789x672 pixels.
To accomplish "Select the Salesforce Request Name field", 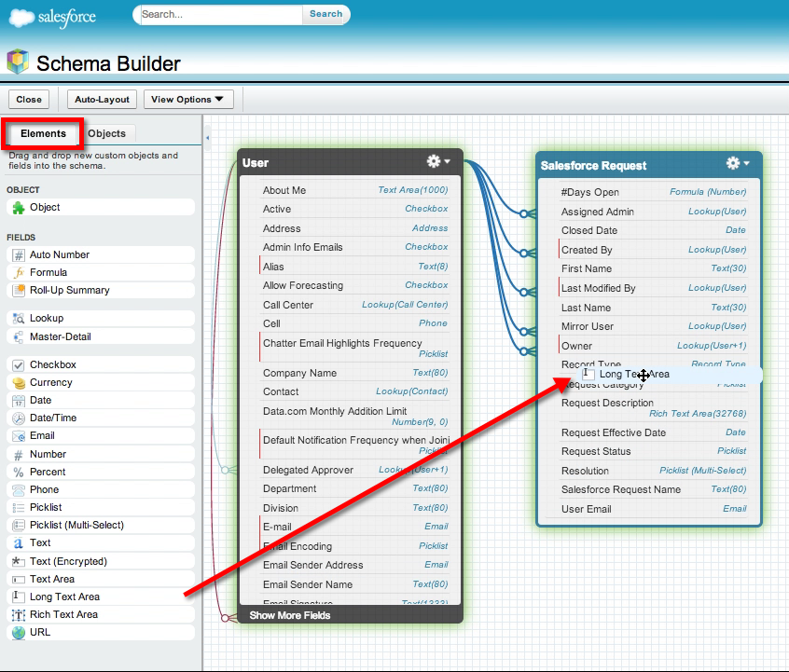I will (653, 489).
